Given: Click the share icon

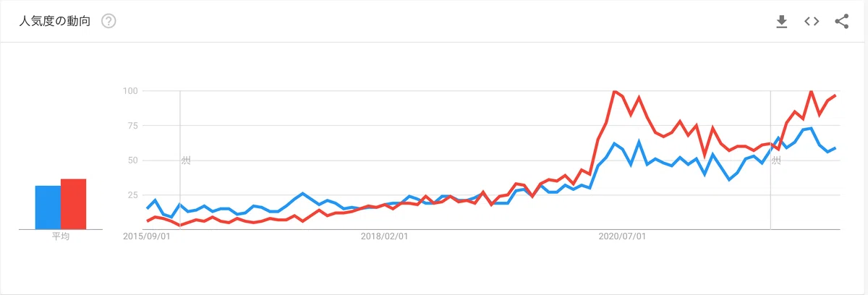Looking at the screenshot, I should point(841,21).
